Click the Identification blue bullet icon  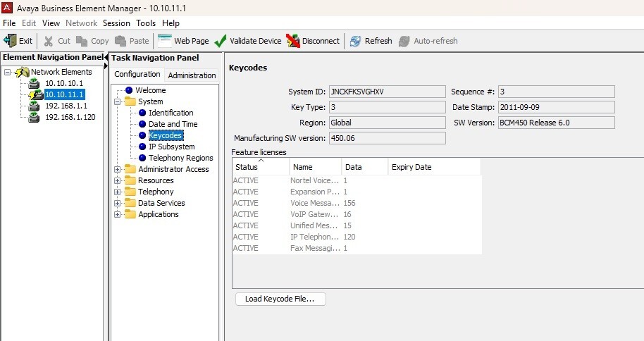pos(142,113)
